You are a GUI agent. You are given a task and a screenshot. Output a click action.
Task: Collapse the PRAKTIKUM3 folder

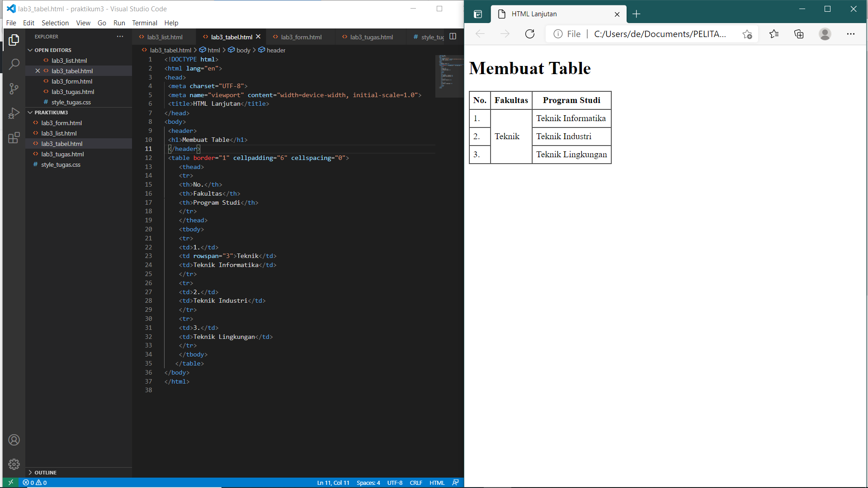(x=30, y=112)
